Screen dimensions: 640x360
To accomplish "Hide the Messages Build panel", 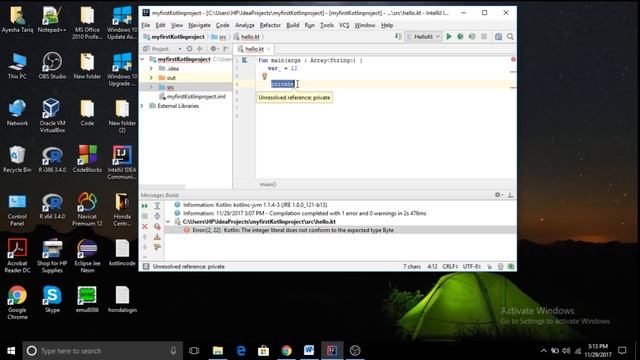I will tap(510, 195).
